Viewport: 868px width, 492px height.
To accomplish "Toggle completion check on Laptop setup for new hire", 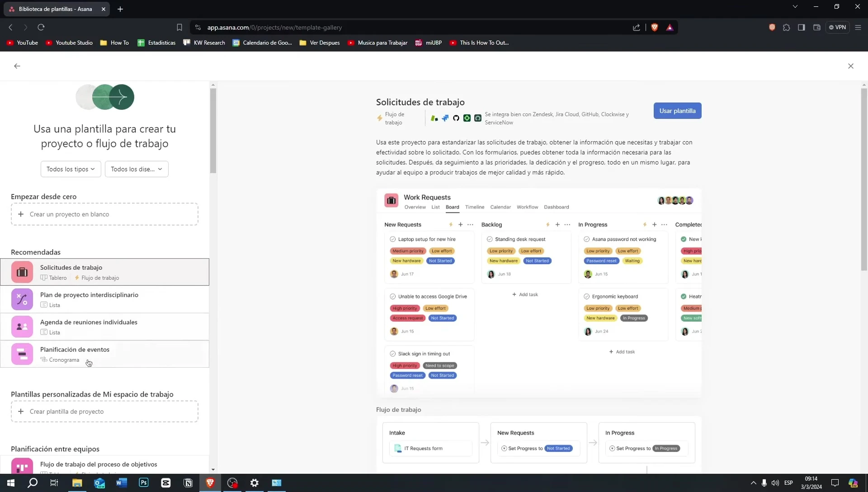I will click(393, 240).
